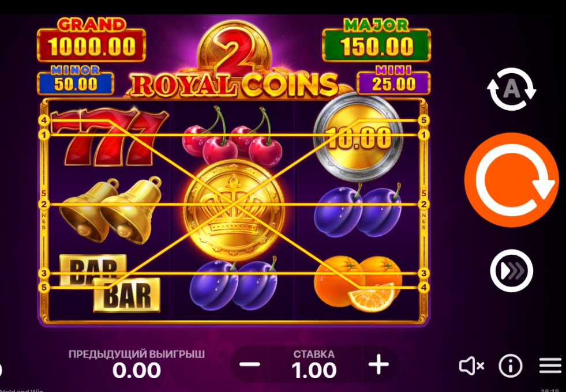Start a spin with the orange button
566x392 pixels.
click(512, 180)
